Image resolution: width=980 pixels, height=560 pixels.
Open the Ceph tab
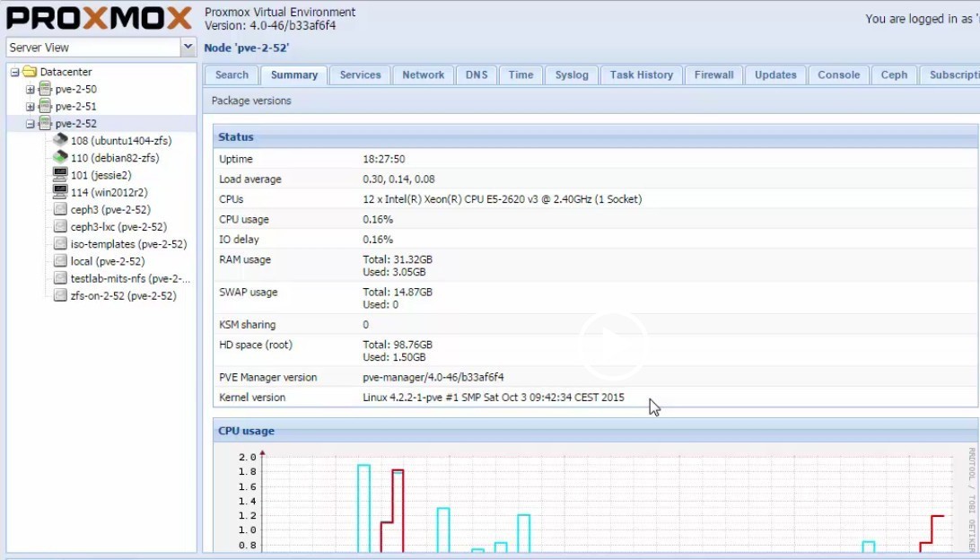pos(894,75)
